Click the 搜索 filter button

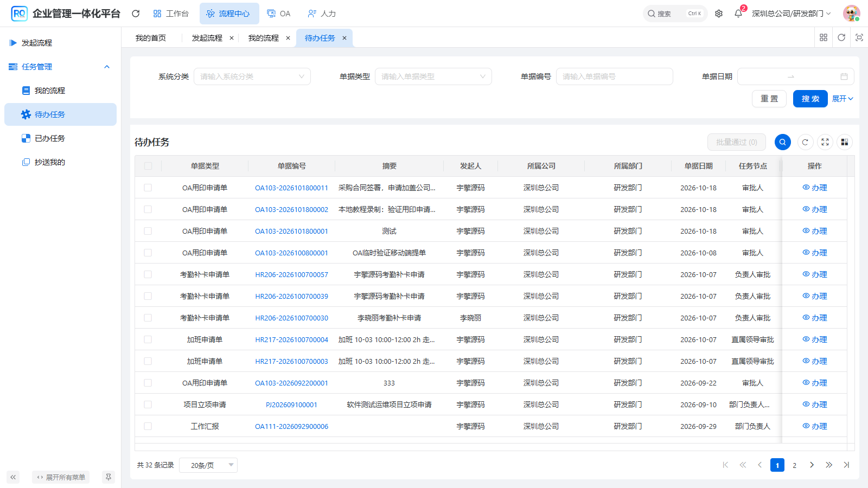coord(810,99)
